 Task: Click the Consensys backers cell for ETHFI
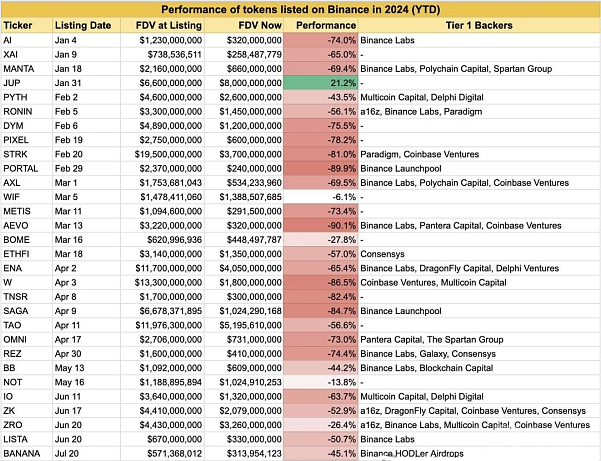click(x=479, y=254)
